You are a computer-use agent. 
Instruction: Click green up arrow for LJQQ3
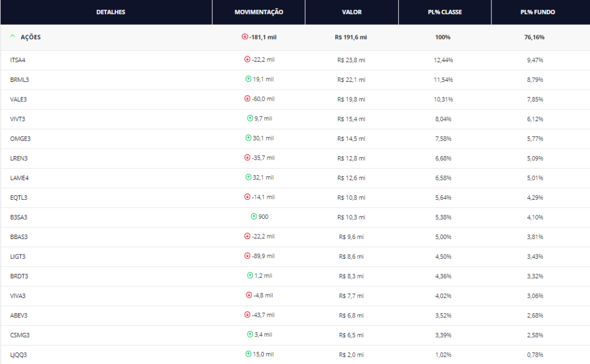click(248, 354)
